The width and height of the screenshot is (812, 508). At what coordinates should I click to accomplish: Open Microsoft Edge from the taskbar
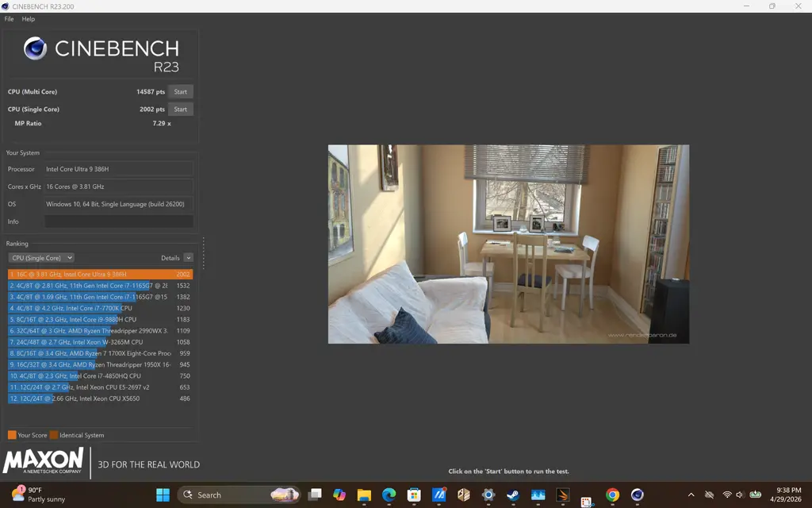389,495
